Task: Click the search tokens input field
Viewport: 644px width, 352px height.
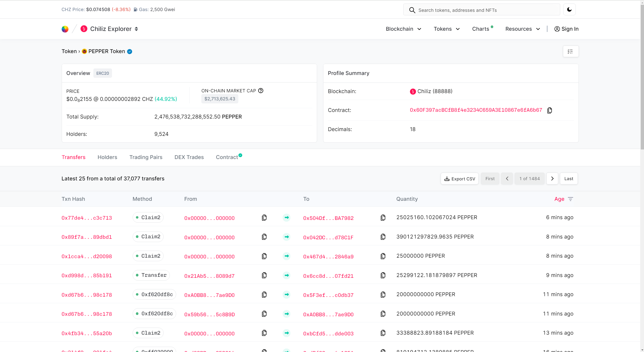Action: (x=482, y=10)
